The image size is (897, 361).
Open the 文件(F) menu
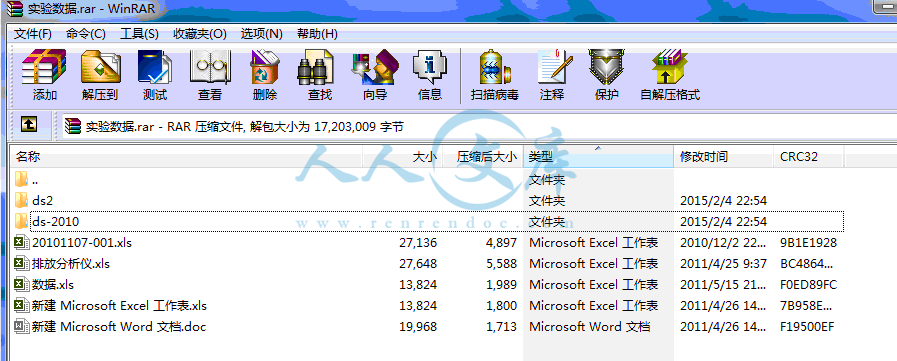click(33, 34)
